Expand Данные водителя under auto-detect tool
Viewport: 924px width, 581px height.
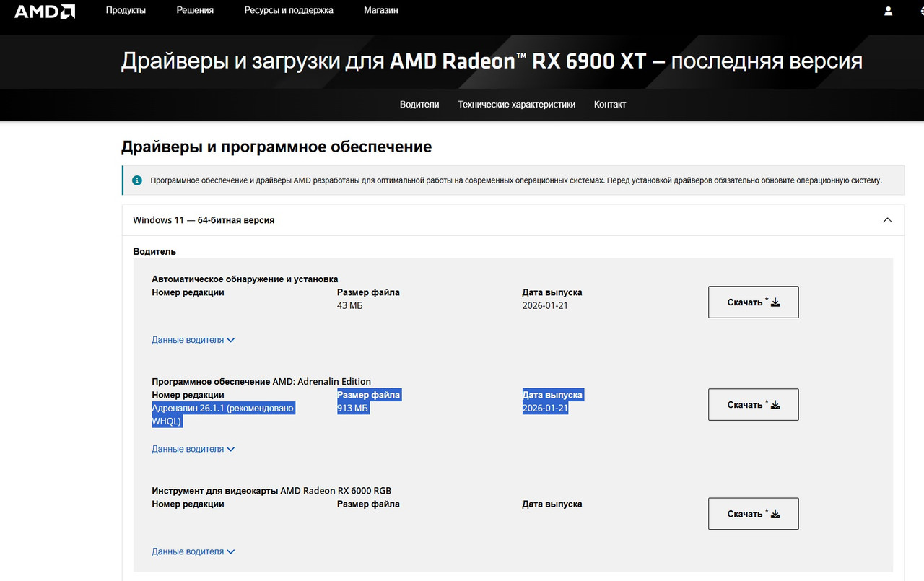(193, 340)
